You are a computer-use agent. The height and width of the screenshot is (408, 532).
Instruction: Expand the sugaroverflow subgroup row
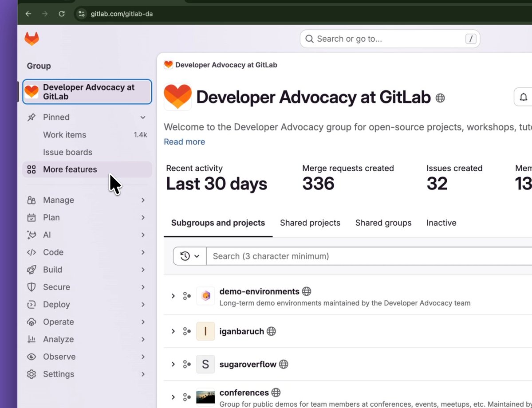[x=173, y=364]
